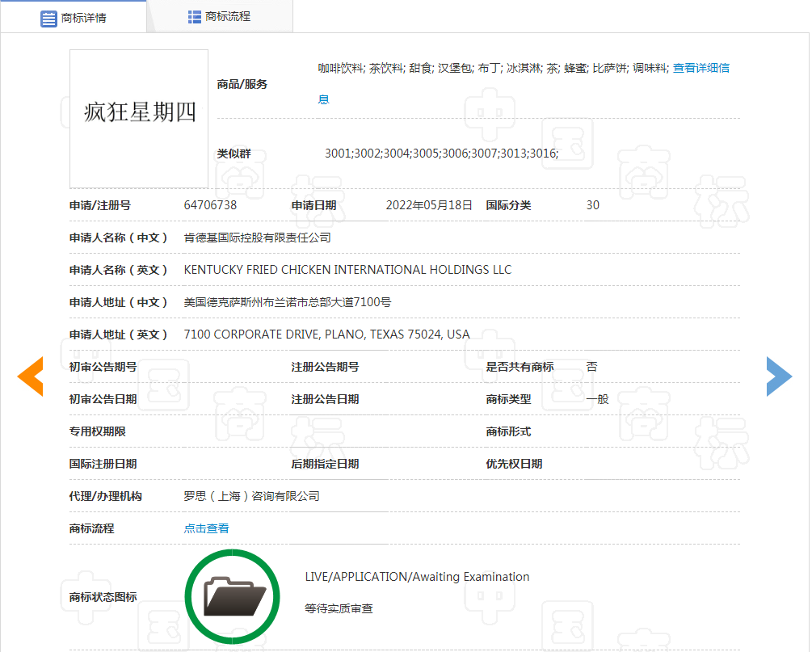Click the 注册公告日期 label
Viewport: 812px width, 652px height.
[x=326, y=399]
